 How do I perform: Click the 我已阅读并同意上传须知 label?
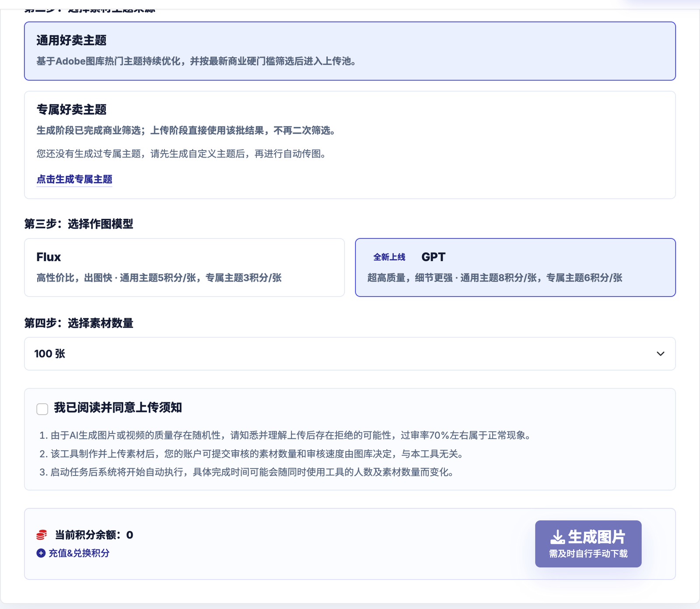118,408
